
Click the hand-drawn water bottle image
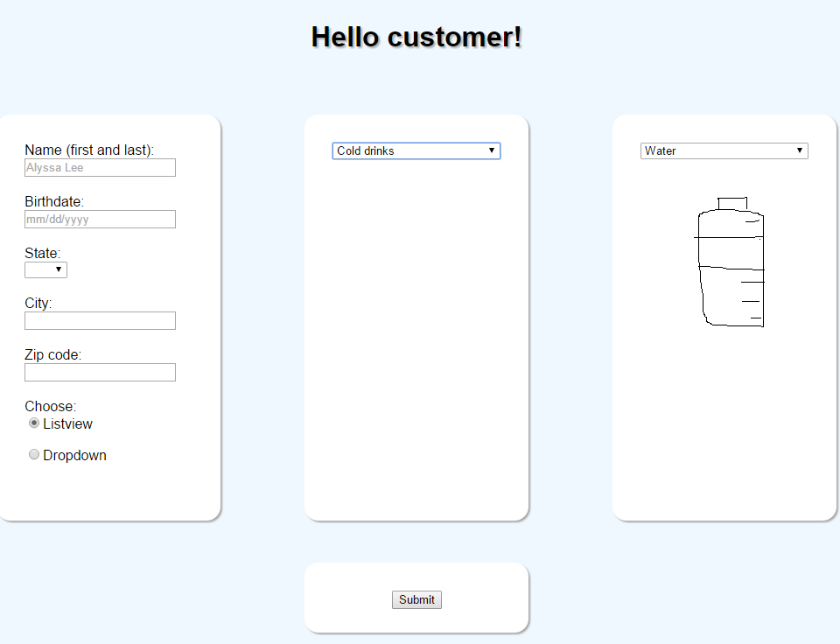(x=731, y=262)
